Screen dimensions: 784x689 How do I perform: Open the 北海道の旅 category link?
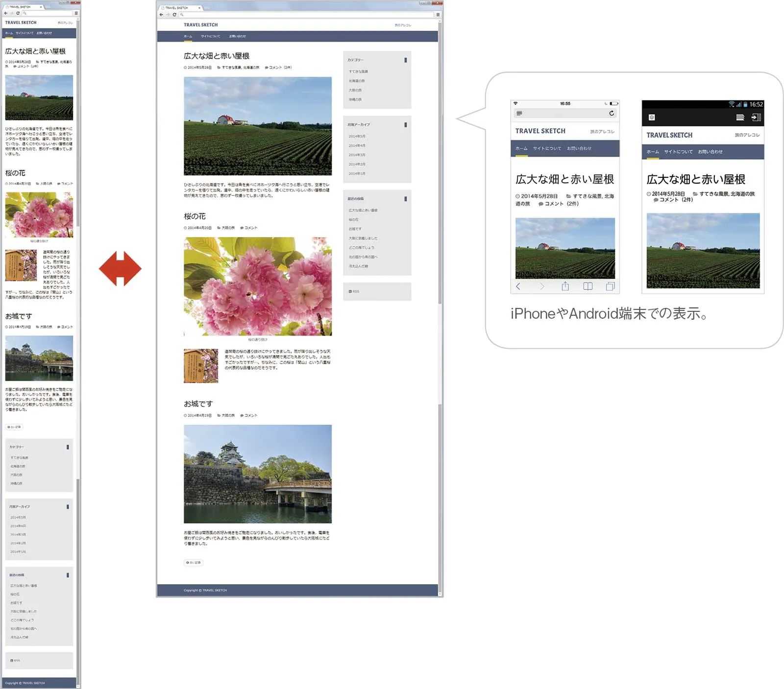click(357, 80)
